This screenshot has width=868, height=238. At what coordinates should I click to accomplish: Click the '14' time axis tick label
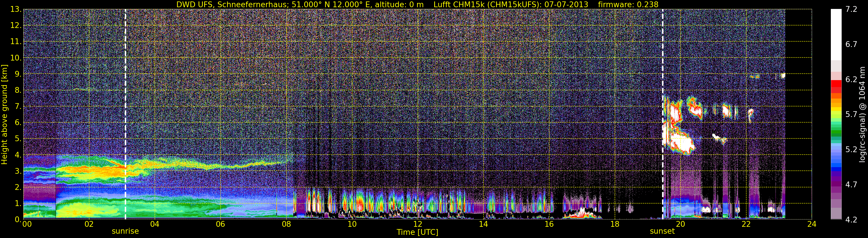click(x=483, y=224)
